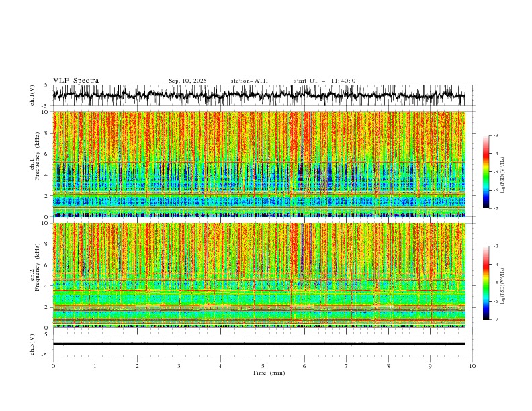Click the "4" minute tick label
Screen dimensions: 532x411
[221, 366]
